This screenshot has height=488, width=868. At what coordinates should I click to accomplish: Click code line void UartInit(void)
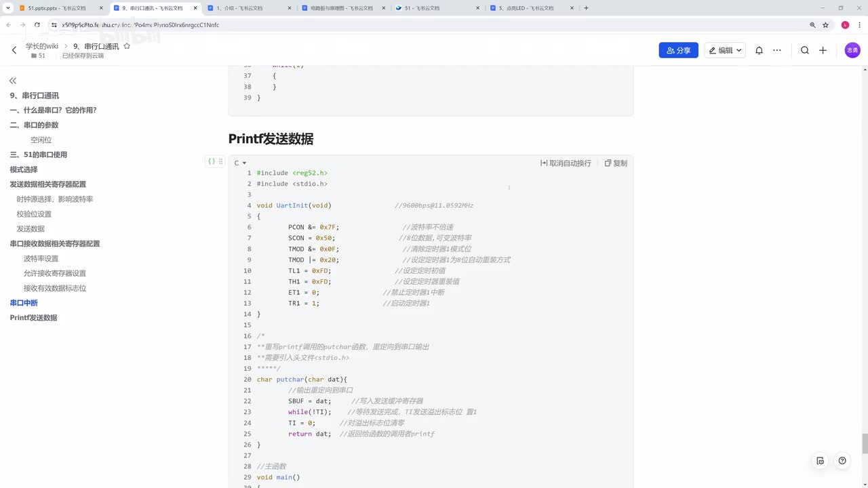294,205
